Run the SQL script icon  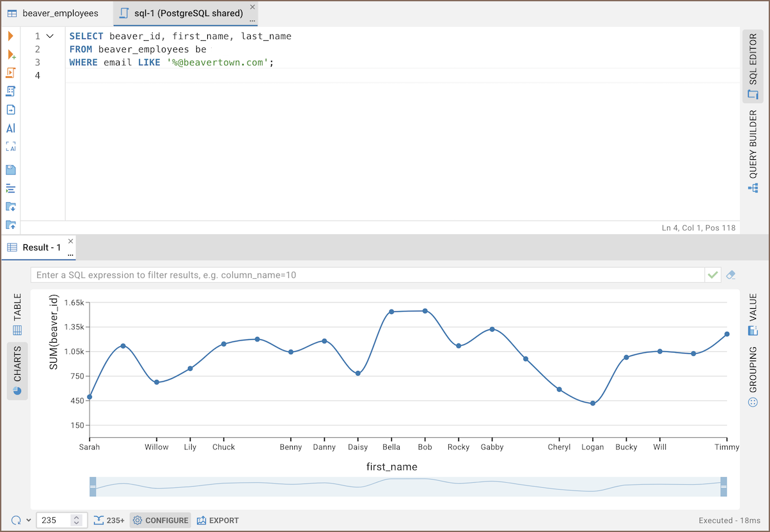click(11, 73)
